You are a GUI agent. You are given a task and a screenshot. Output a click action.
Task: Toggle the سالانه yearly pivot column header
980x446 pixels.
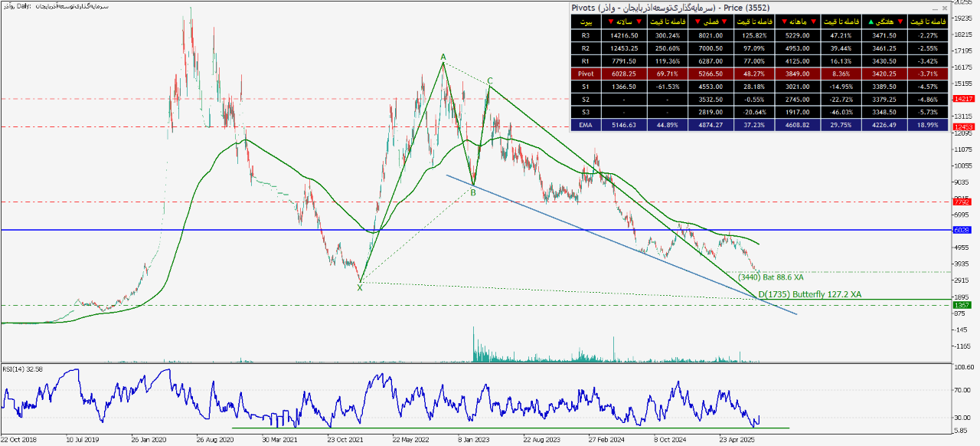624,21
